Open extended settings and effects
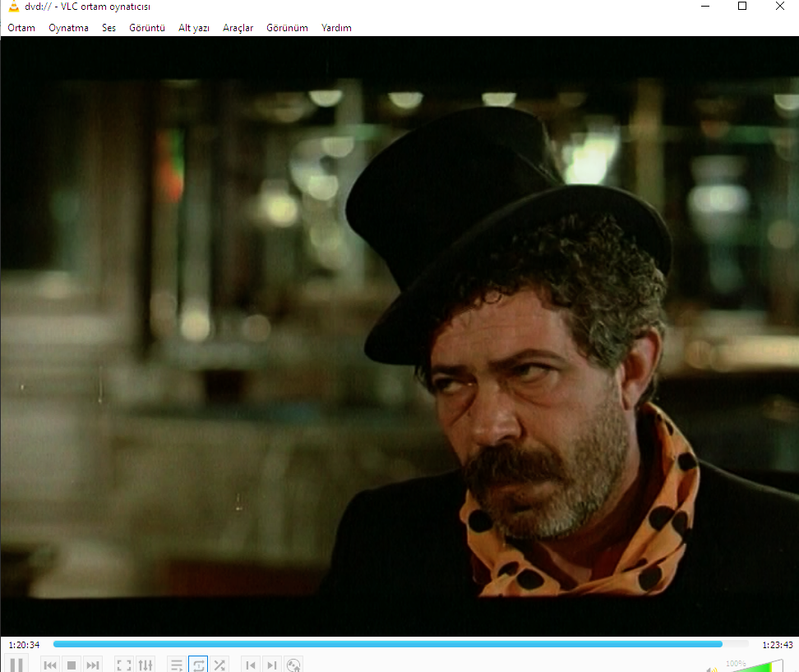Image resolution: width=799 pixels, height=672 pixels. tap(145, 665)
